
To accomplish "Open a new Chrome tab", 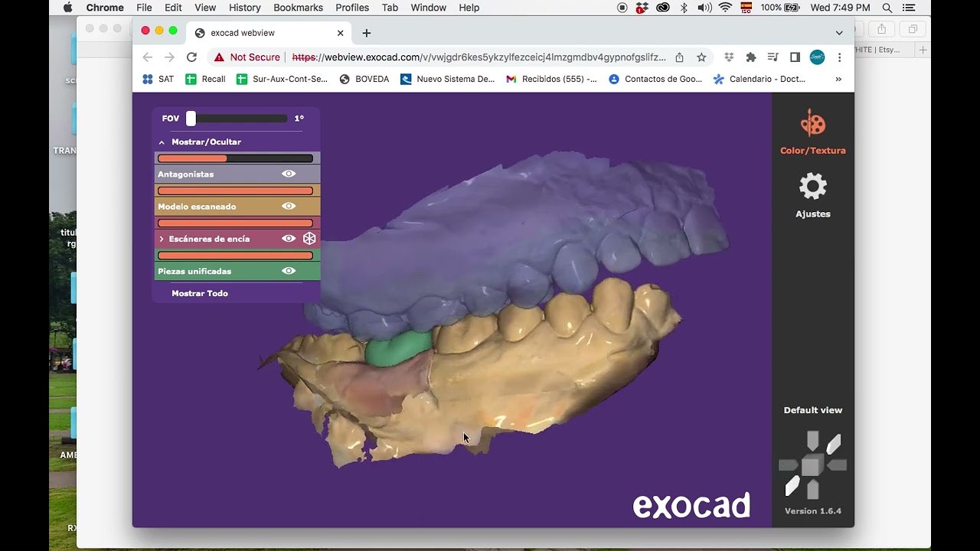I will pos(366,33).
